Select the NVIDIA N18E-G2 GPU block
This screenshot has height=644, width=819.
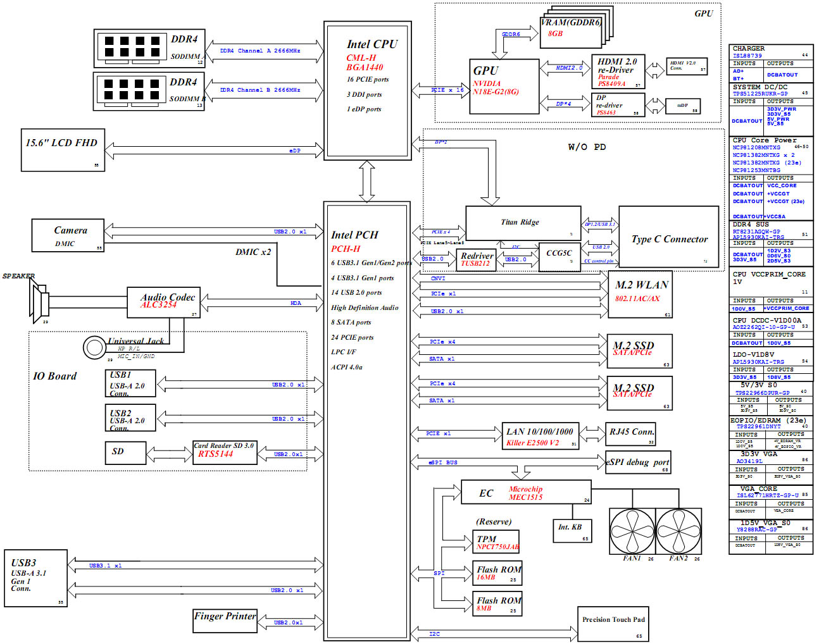[504, 87]
